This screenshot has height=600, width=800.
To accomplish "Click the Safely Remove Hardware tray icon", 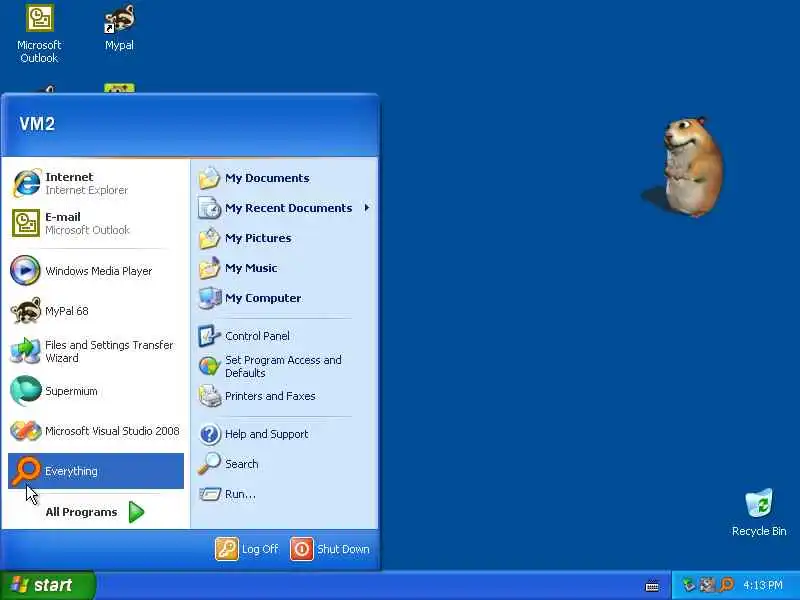I will [x=689, y=585].
